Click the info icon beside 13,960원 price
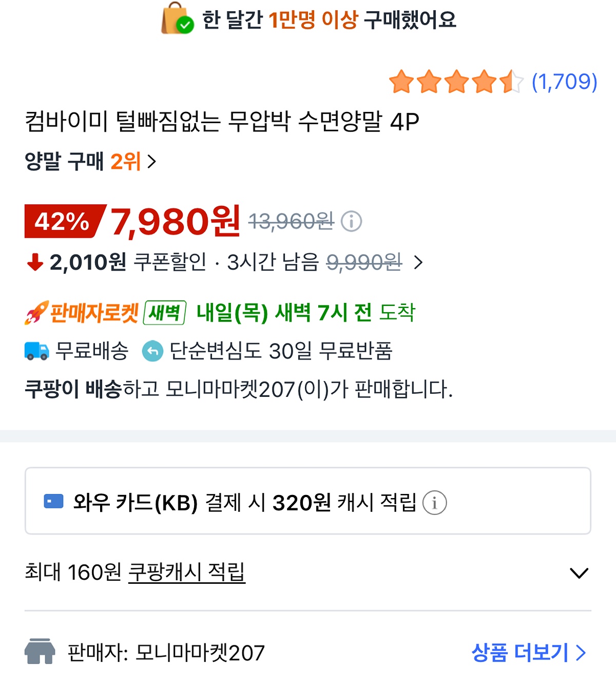Screen dimensions: 616x687 click(352, 221)
